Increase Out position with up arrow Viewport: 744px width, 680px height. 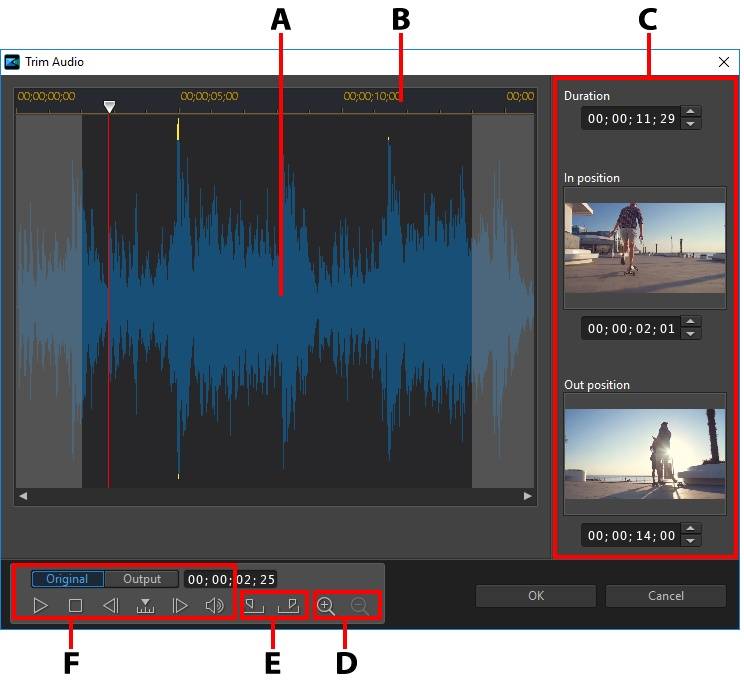tap(691, 530)
